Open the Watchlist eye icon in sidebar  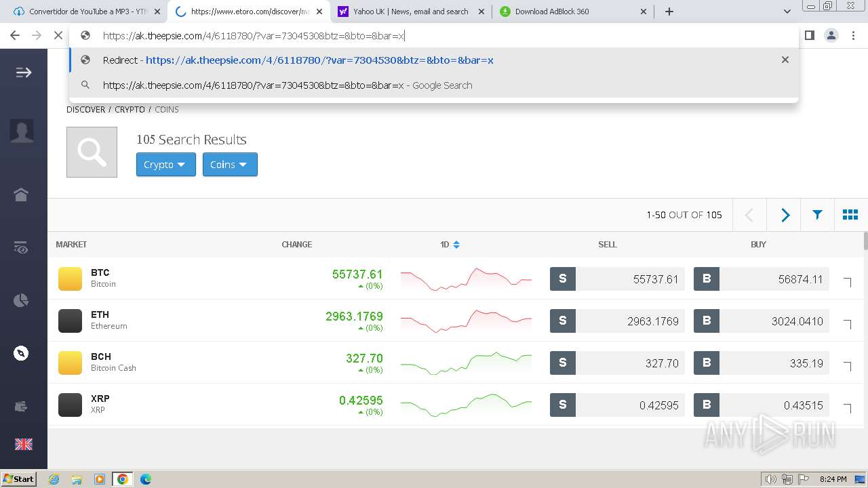[21, 248]
